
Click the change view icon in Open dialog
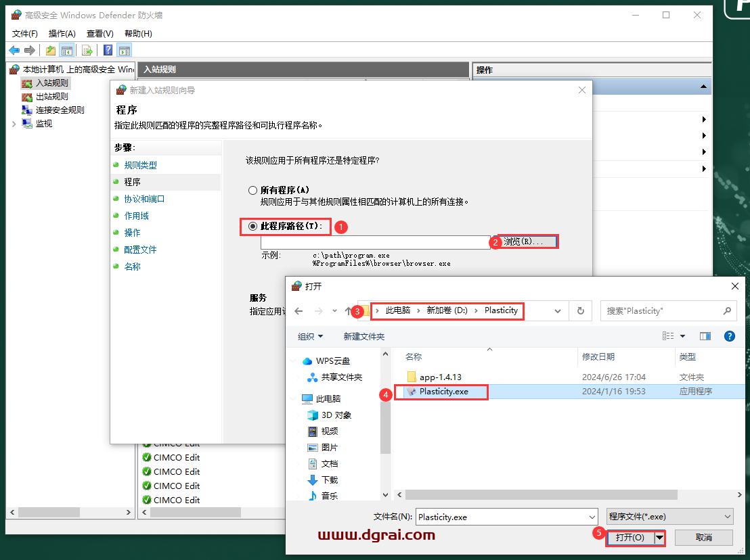668,336
